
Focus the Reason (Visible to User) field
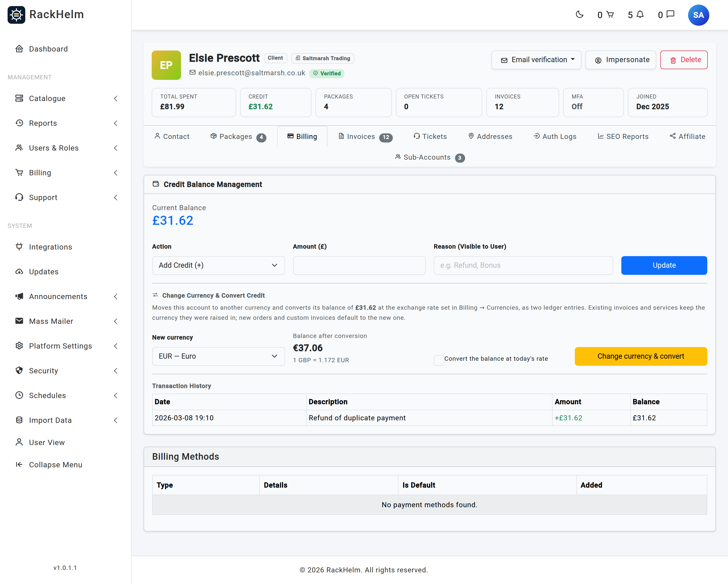[523, 265]
